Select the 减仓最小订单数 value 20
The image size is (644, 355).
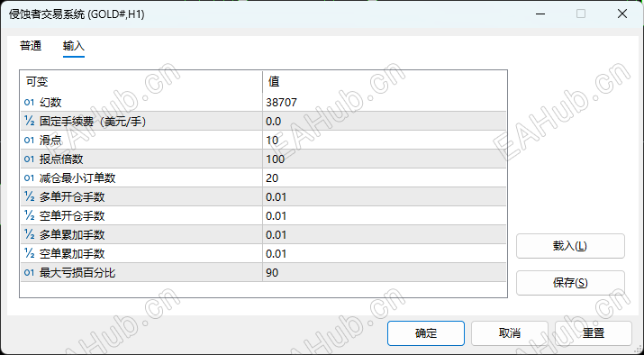click(272, 177)
